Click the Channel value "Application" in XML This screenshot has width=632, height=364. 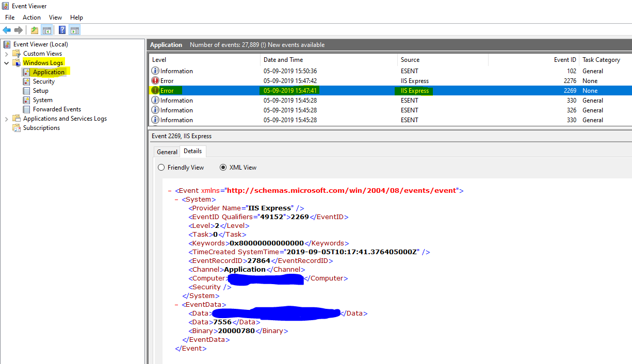(x=245, y=270)
